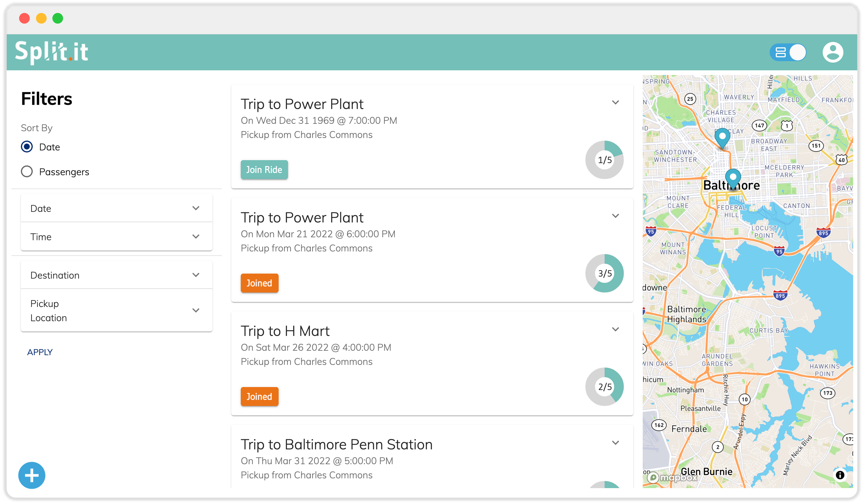The width and height of the screenshot is (863, 504).
Task: Click 'On Thu Mar 31 2022 @ 5:00:00 PM' text
Action: point(317,461)
